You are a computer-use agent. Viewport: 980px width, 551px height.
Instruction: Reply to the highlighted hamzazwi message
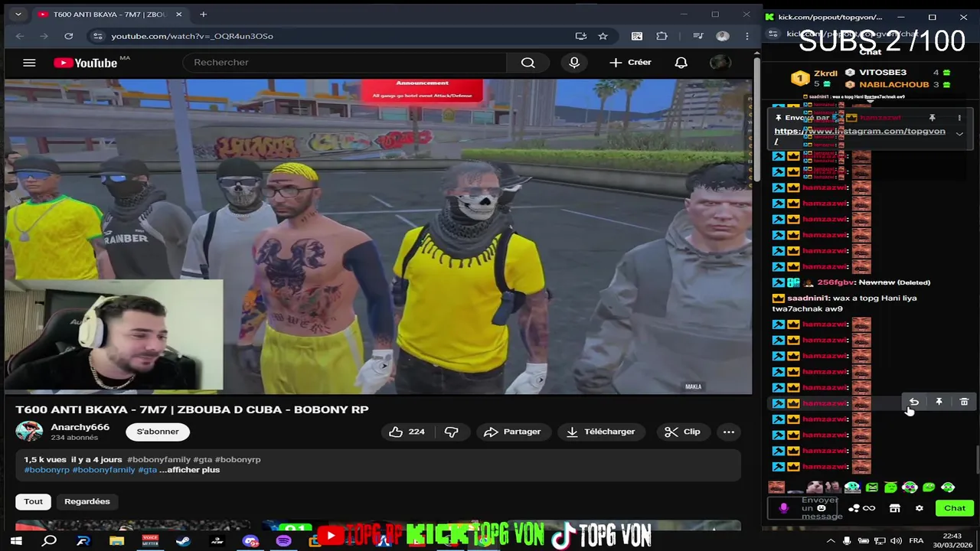(913, 402)
